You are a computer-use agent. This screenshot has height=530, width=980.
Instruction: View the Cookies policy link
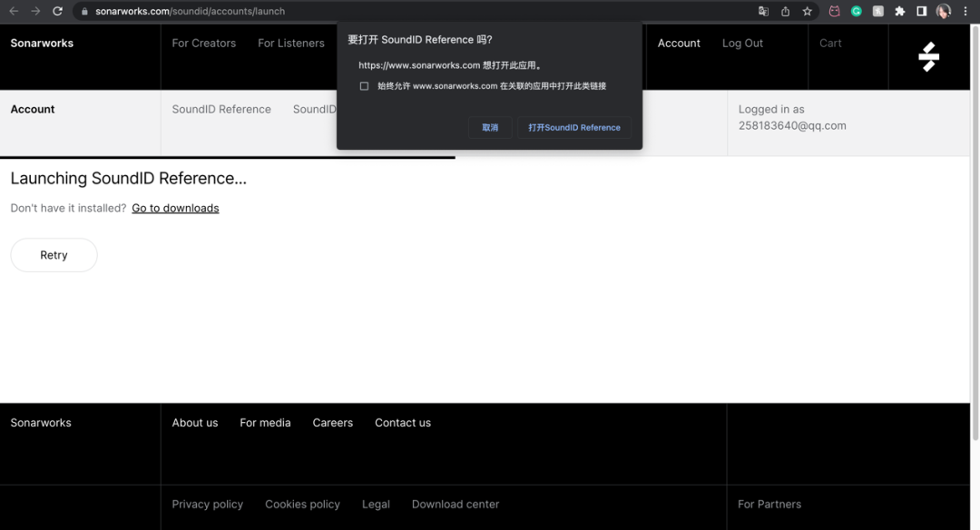tap(302, 504)
